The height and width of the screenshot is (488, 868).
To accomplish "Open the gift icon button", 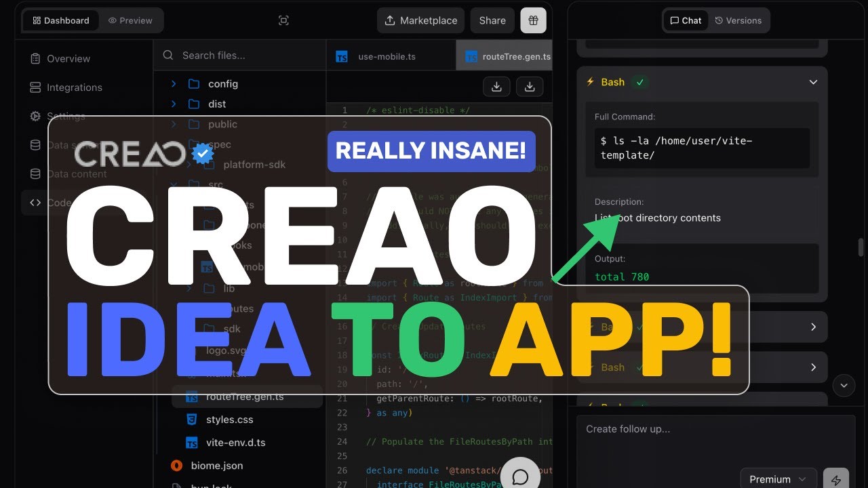I will (x=533, y=20).
